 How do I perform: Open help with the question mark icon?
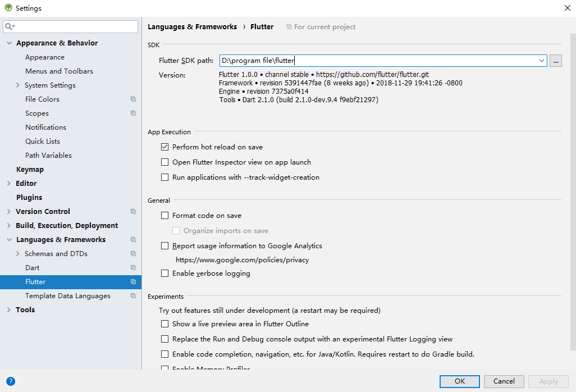pyautogui.click(x=11, y=381)
